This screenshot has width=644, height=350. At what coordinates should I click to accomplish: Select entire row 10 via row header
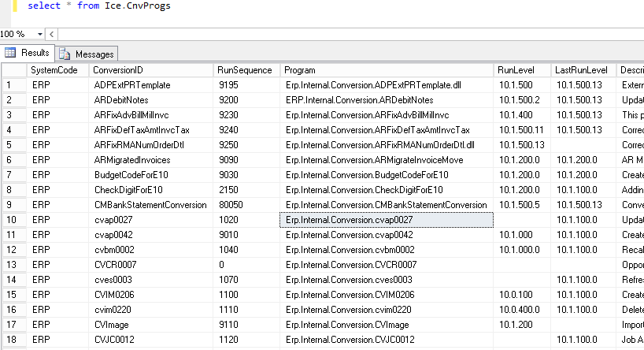point(13,219)
